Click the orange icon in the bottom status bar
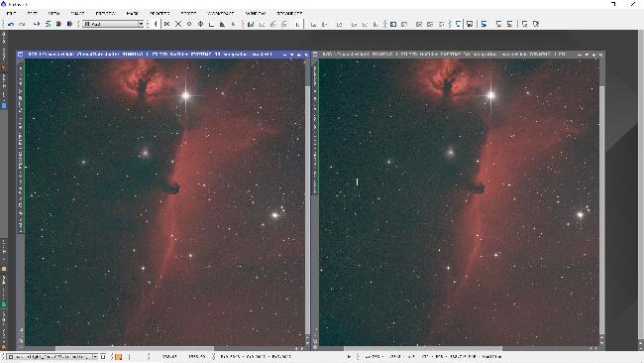Viewport: 644px width, 363px height. (x=118, y=357)
